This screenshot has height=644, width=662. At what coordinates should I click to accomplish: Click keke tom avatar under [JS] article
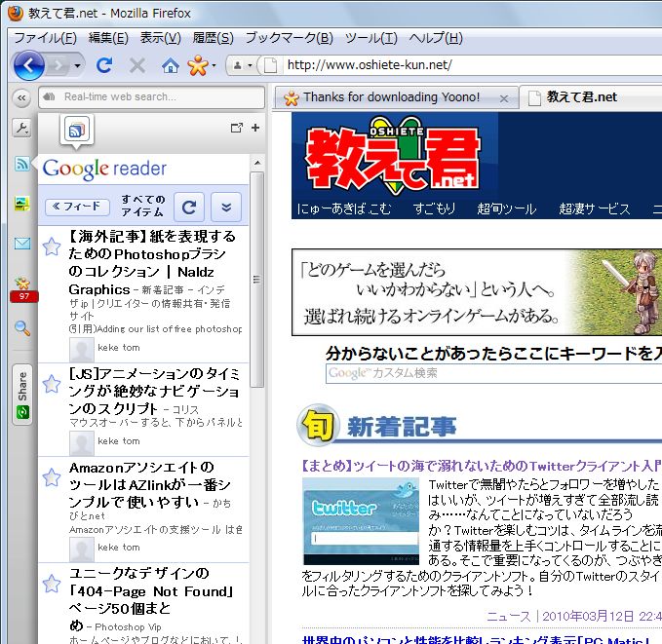[82, 442]
